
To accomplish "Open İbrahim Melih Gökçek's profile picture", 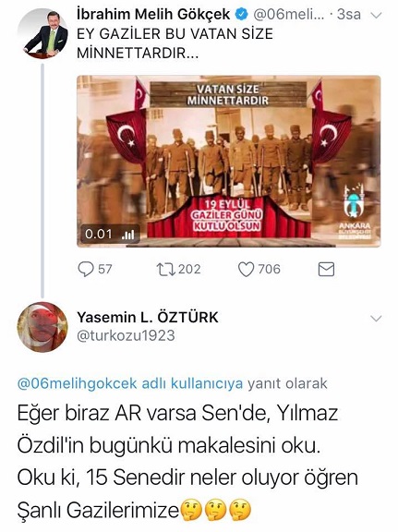I will 42,33.
